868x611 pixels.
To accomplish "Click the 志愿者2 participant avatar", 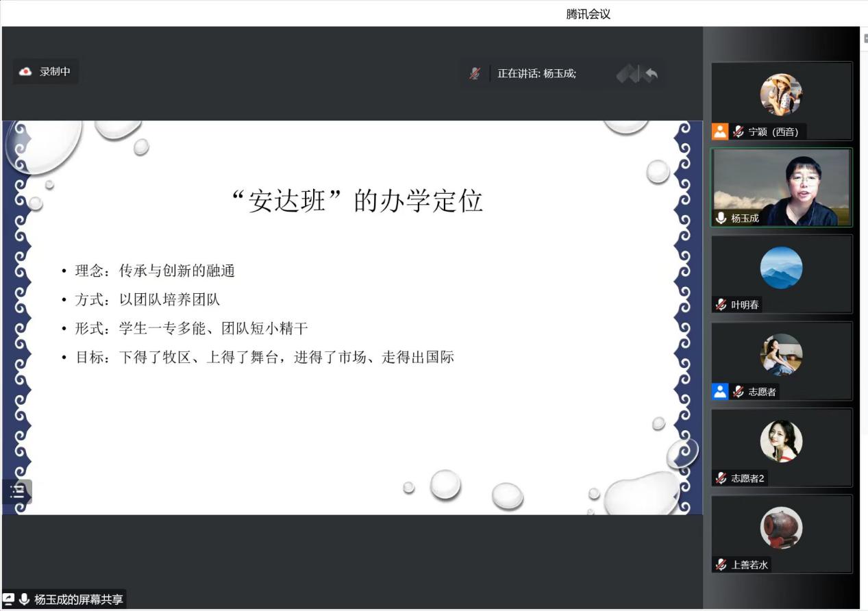I will 781,441.
